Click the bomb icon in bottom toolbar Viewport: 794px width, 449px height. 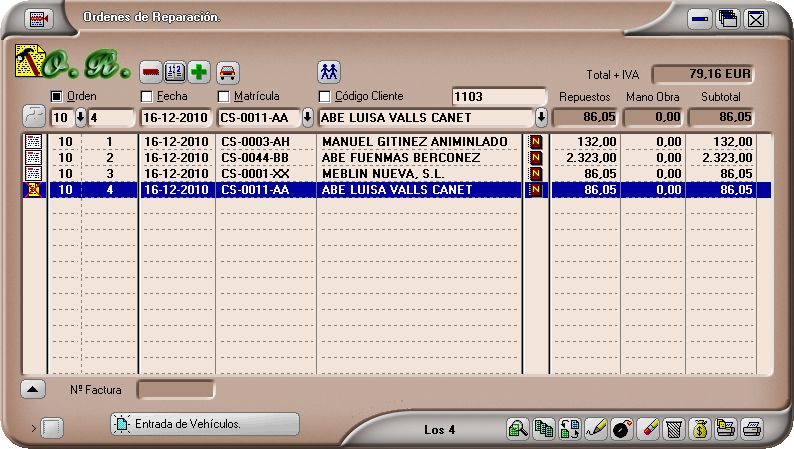[x=622, y=429]
